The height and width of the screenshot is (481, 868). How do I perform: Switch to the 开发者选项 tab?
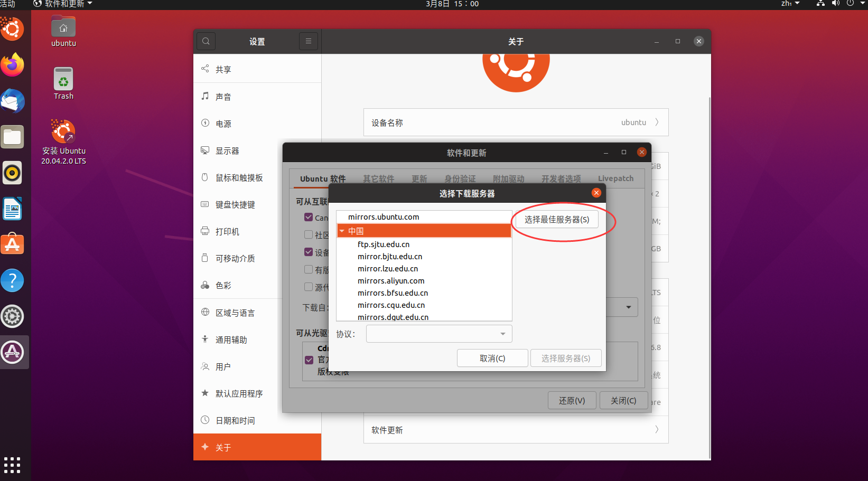point(561,178)
